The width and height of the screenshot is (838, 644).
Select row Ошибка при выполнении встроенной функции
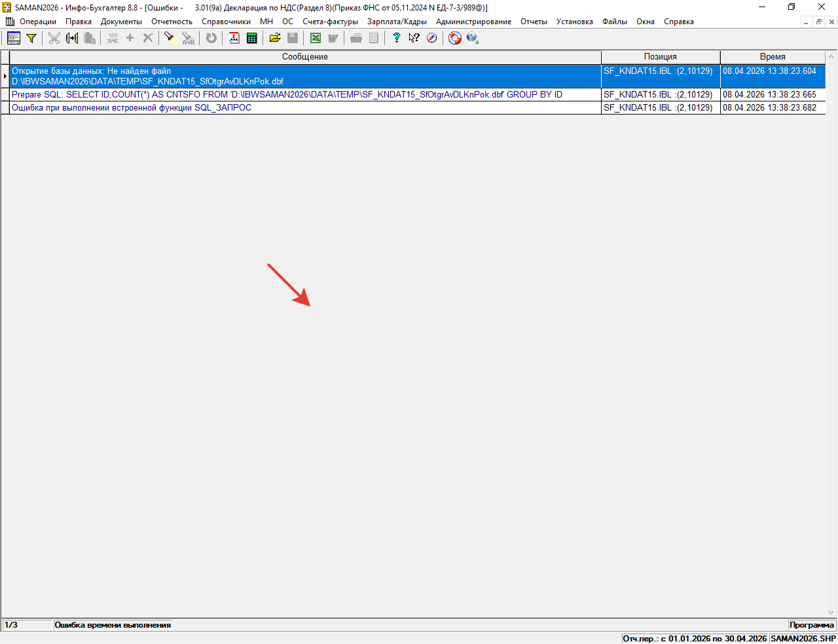(x=132, y=108)
